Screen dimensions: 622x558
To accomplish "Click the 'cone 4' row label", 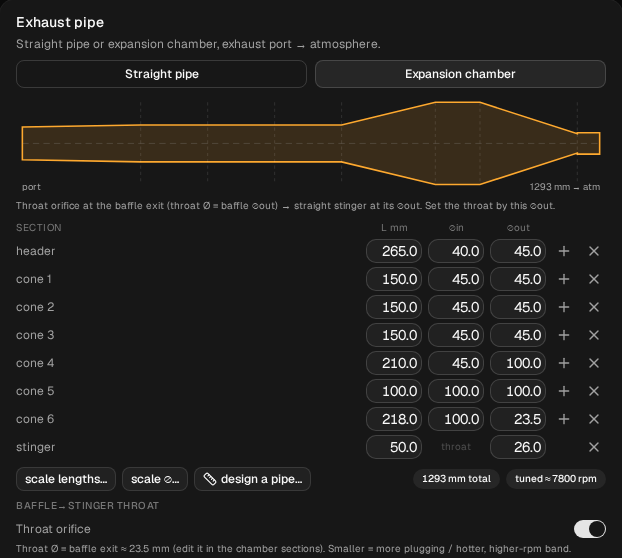I will click(x=35, y=363).
